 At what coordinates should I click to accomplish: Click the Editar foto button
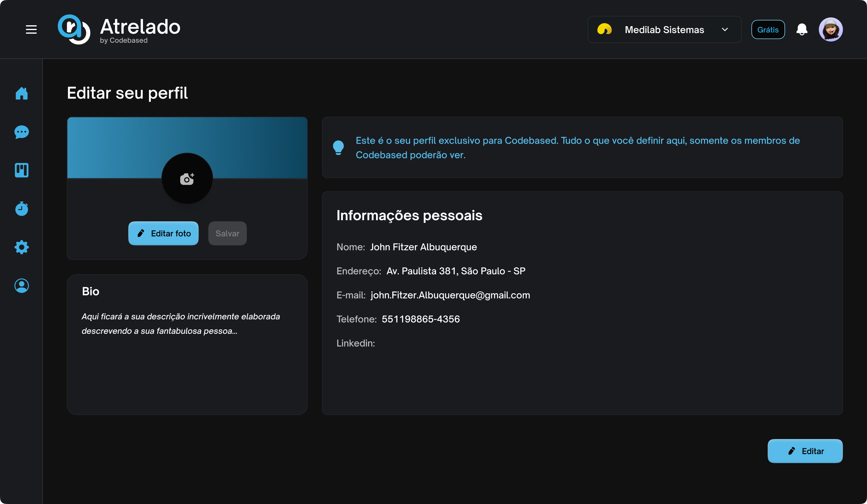pyautogui.click(x=163, y=233)
